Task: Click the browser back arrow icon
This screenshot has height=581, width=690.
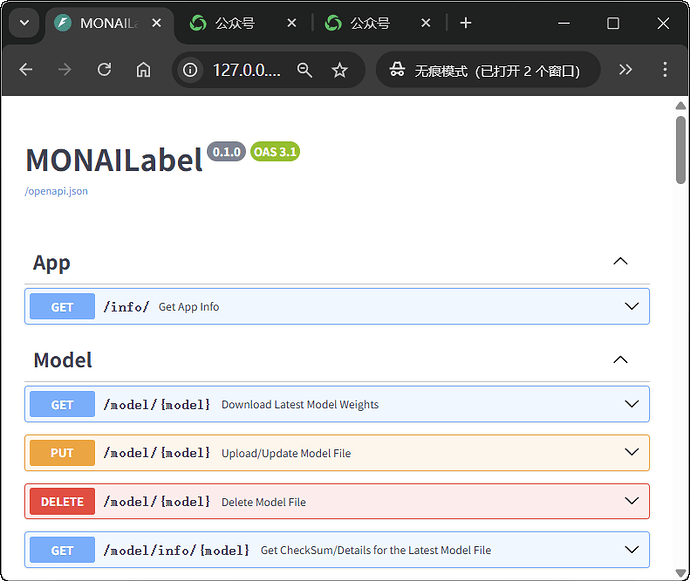Action: (26, 70)
